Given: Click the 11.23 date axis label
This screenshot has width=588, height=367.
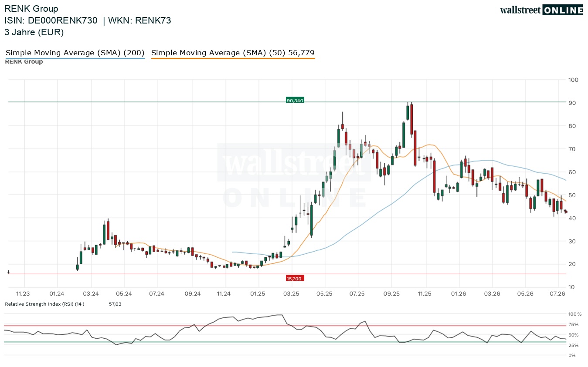Looking at the screenshot, I should [x=23, y=294].
